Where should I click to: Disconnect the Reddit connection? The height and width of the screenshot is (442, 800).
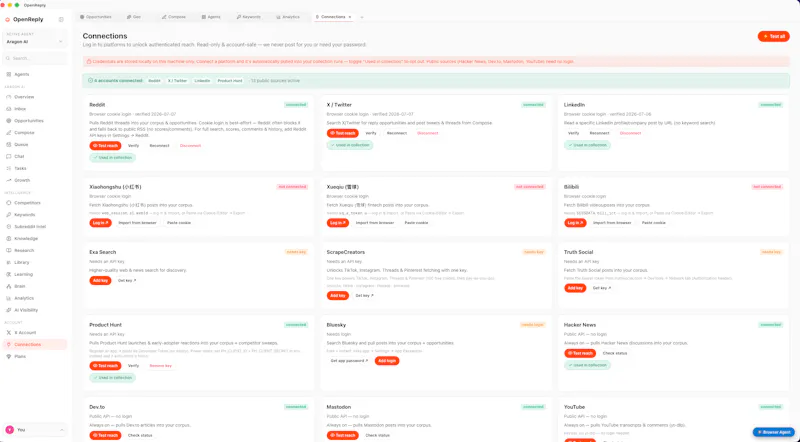(x=190, y=145)
